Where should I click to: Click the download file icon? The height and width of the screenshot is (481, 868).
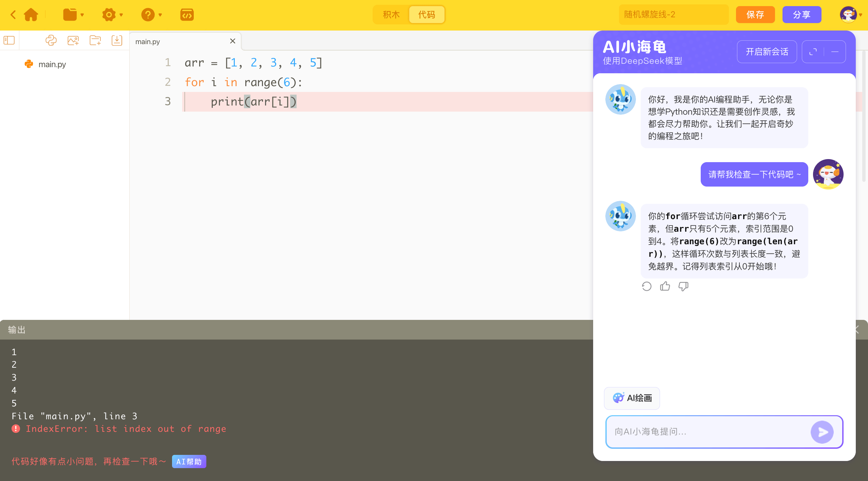point(117,40)
